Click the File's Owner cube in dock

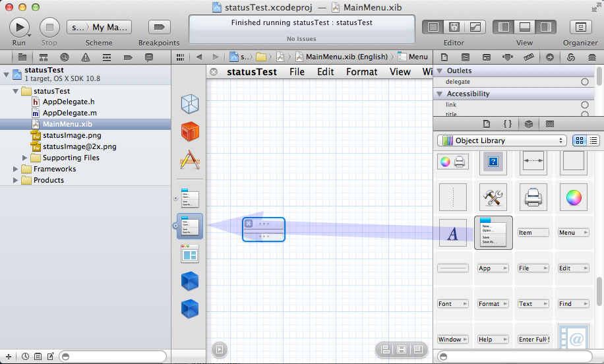coord(190,104)
